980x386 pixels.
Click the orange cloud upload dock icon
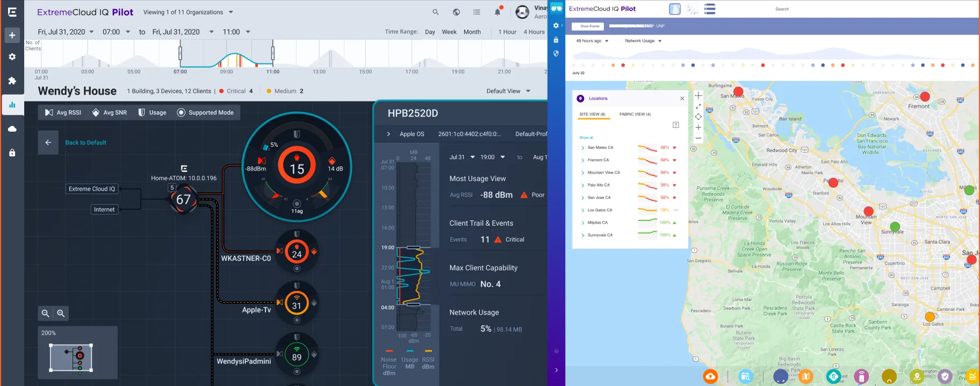click(710, 376)
